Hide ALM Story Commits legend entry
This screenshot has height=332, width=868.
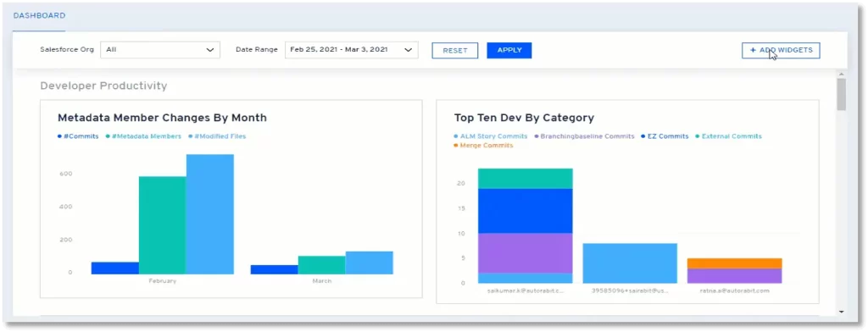tap(491, 136)
